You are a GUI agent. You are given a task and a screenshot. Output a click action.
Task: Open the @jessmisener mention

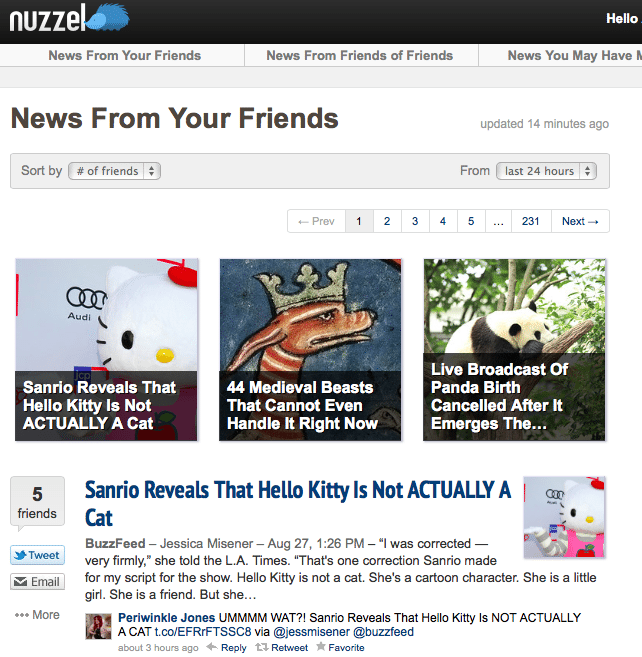point(311,632)
